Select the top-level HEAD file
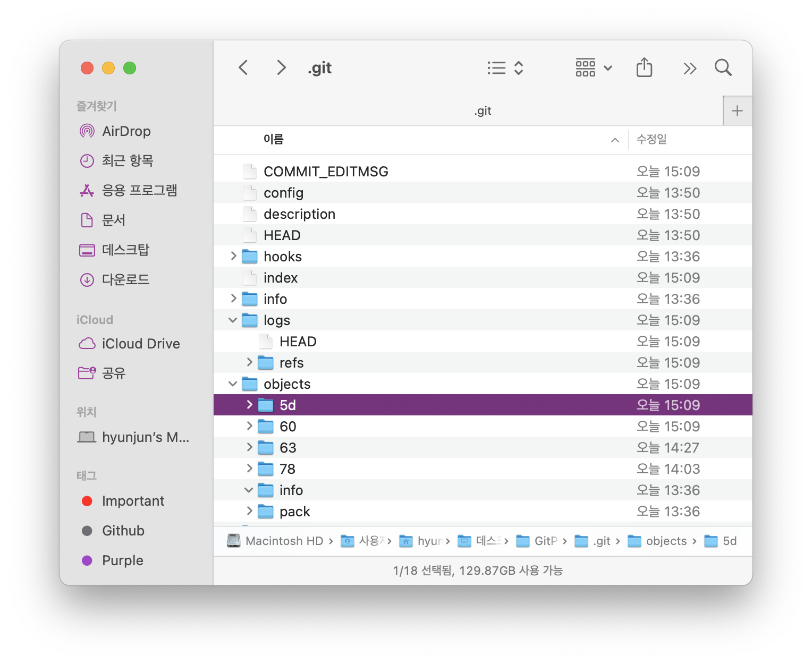Viewport: 812px width, 664px height. 483,235
